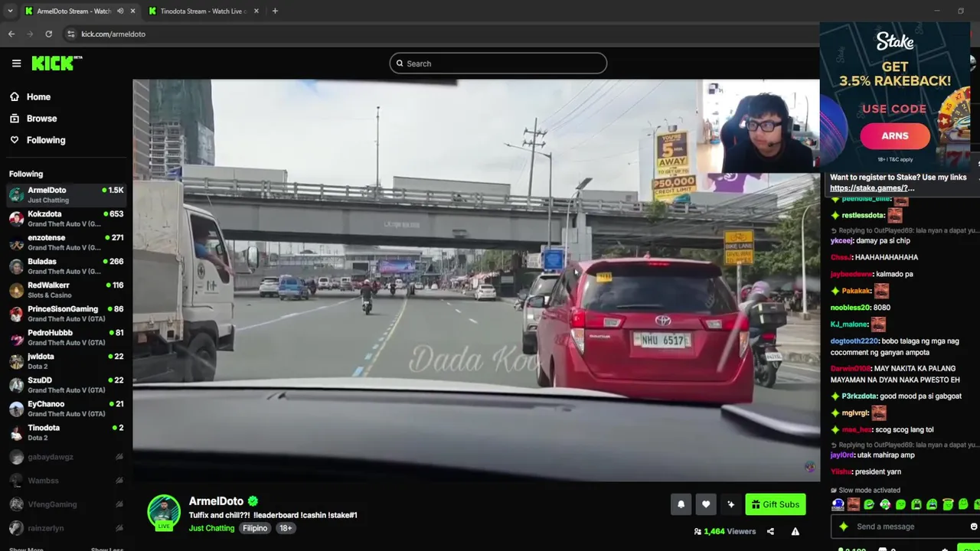The image size is (980, 551).
Task: Open jwldota channel in sidebar
Action: 65,361
